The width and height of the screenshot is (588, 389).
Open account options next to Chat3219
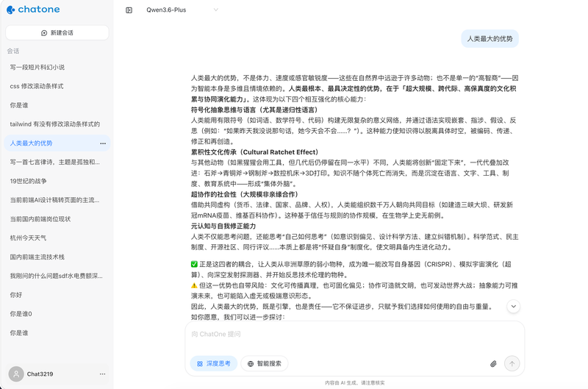pos(102,374)
